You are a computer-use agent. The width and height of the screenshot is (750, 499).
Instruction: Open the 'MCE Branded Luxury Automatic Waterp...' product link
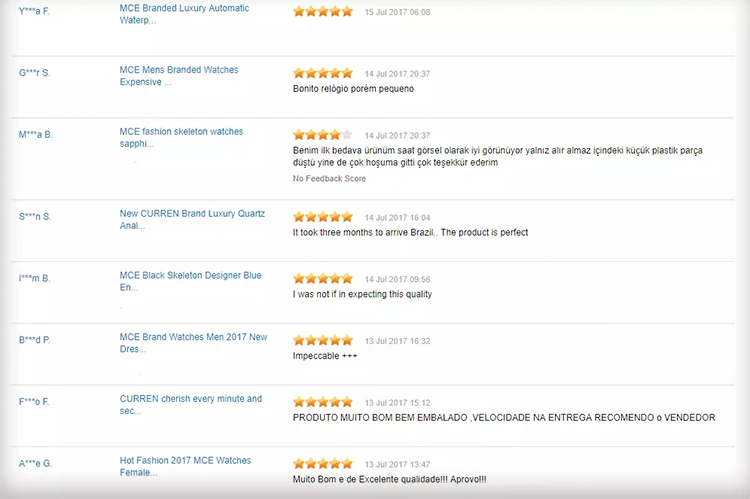pyautogui.click(x=184, y=14)
